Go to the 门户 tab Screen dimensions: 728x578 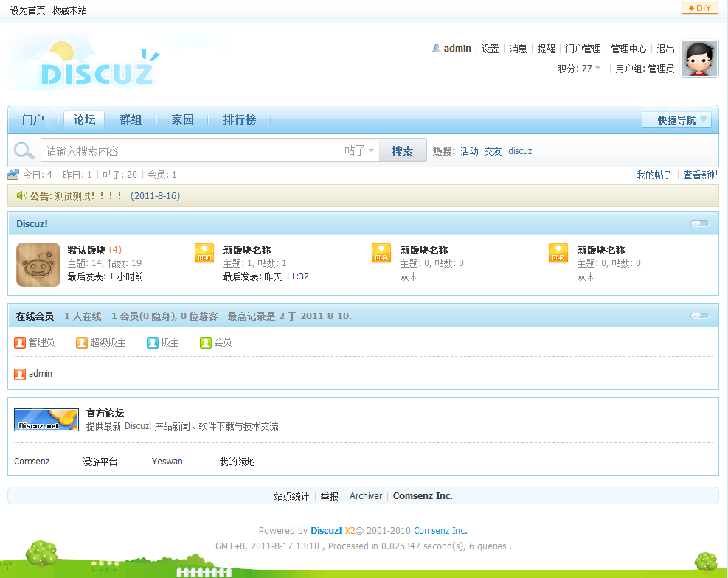33,119
